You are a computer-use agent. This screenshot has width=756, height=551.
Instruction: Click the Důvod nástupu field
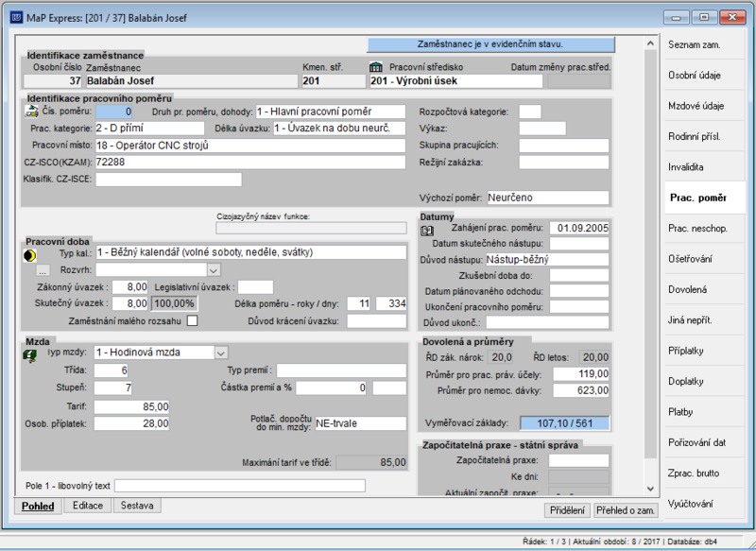pos(547,259)
